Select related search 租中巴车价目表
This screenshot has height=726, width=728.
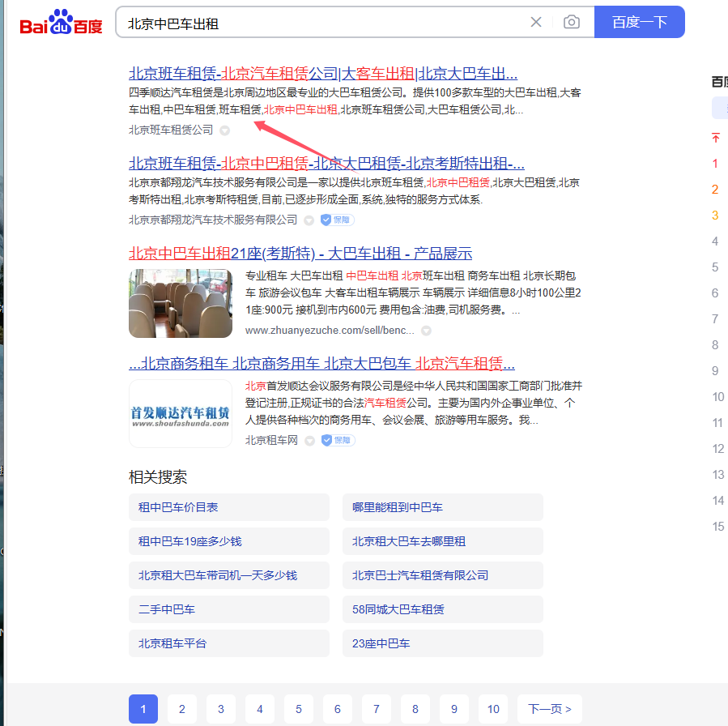(229, 507)
